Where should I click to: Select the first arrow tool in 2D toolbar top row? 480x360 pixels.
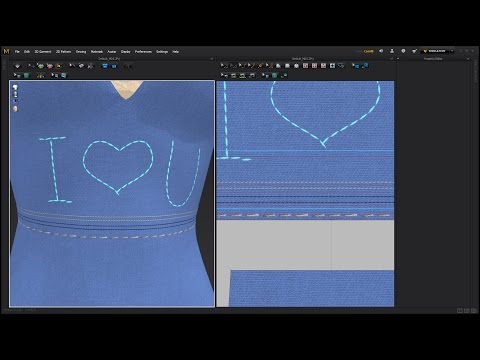(x=224, y=66)
